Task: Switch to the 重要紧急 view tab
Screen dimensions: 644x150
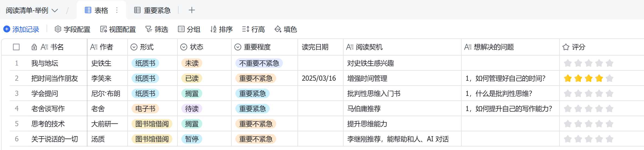Action: [153, 10]
